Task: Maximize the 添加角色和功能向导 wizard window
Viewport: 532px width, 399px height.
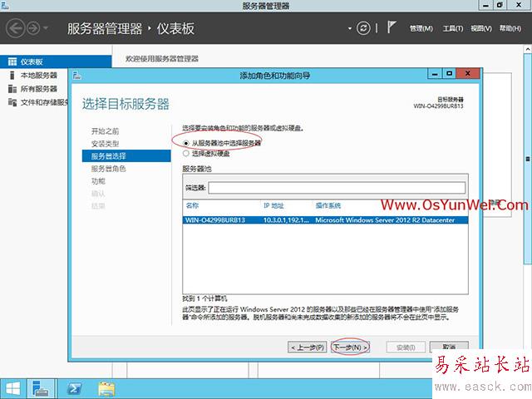Action: (450, 73)
